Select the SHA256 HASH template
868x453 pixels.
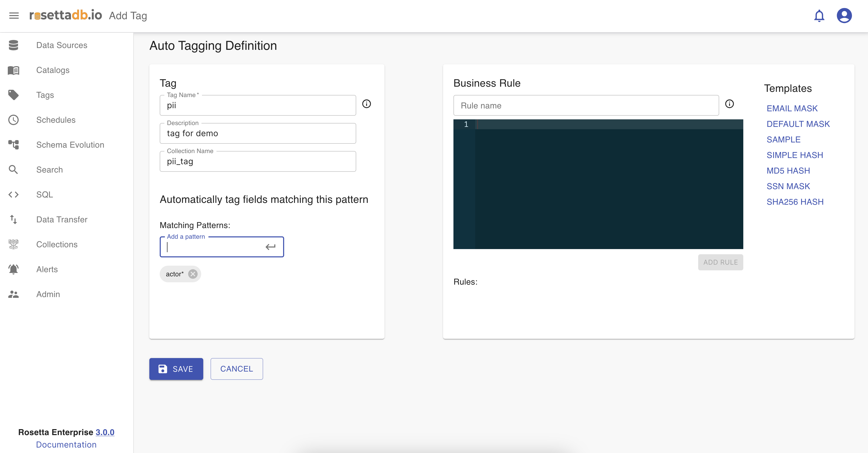pyautogui.click(x=795, y=202)
